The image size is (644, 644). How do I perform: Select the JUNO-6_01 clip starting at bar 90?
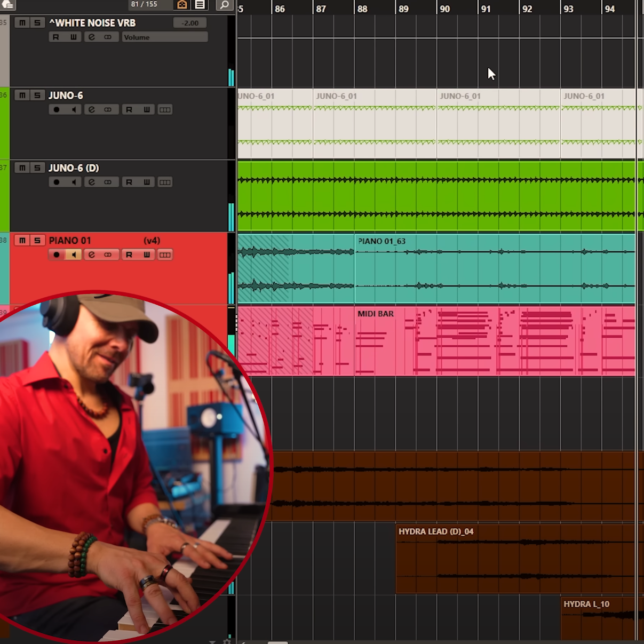point(498,124)
